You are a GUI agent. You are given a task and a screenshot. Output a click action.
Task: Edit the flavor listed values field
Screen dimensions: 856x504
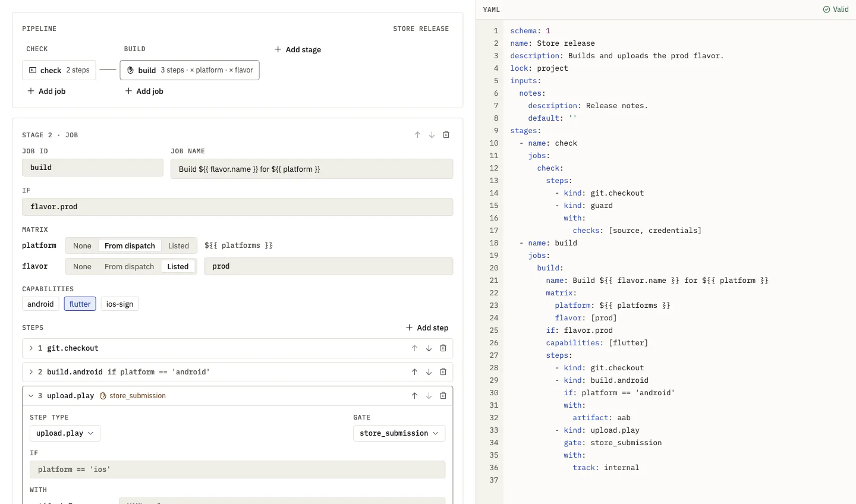tap(329, 266)
